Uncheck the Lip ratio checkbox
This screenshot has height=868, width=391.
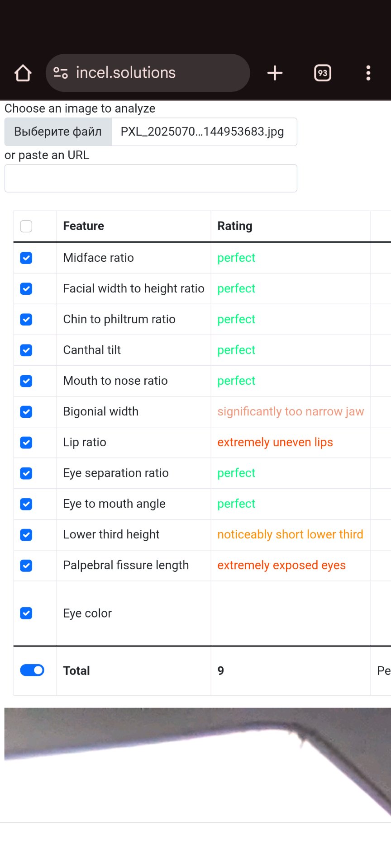(x=26, y=442)
